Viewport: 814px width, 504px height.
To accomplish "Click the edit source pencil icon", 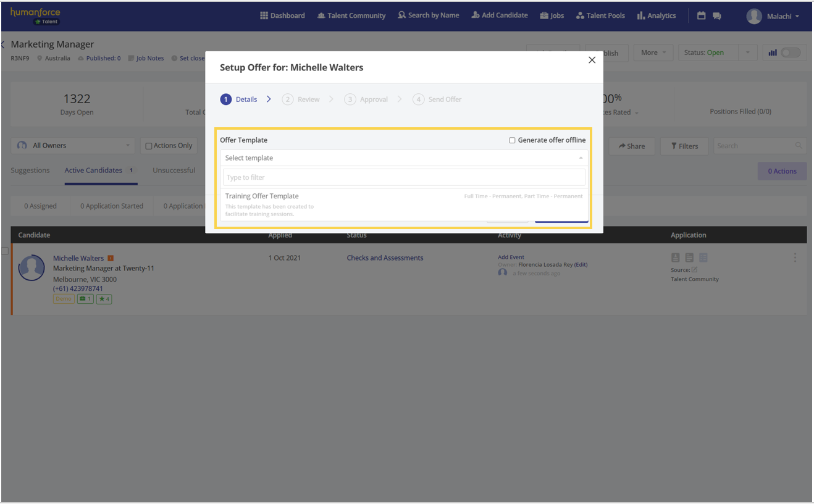I will point(694,270).
